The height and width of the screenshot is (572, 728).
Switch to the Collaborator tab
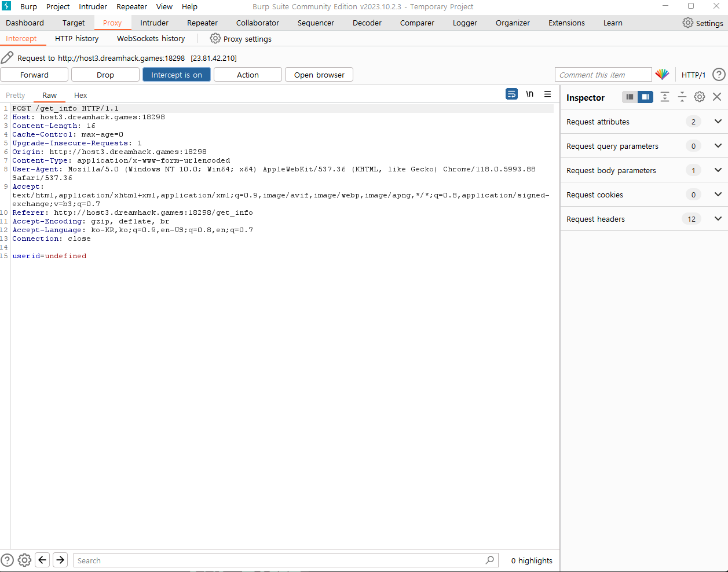click(258, 23)
